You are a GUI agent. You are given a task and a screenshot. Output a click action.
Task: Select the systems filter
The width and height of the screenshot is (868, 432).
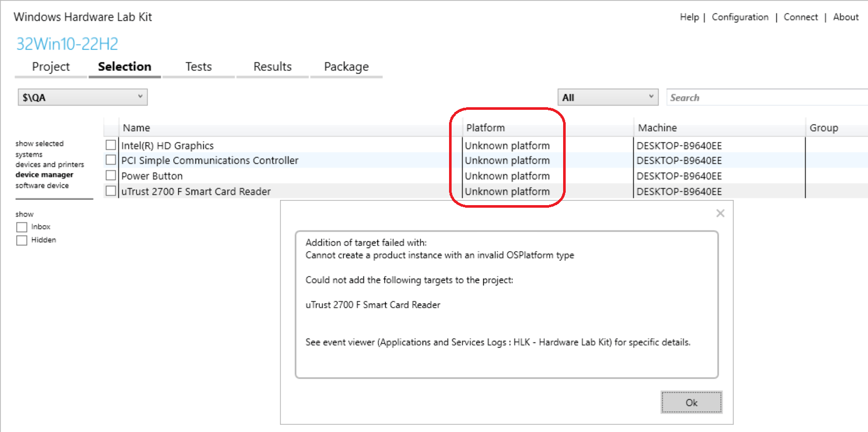[x=29, y=154]
